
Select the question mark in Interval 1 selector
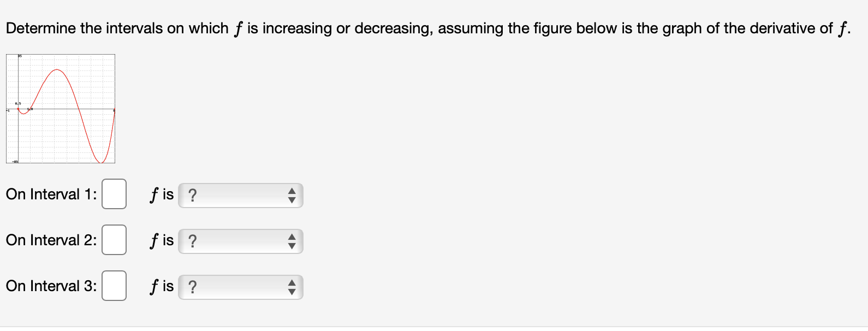194,195
